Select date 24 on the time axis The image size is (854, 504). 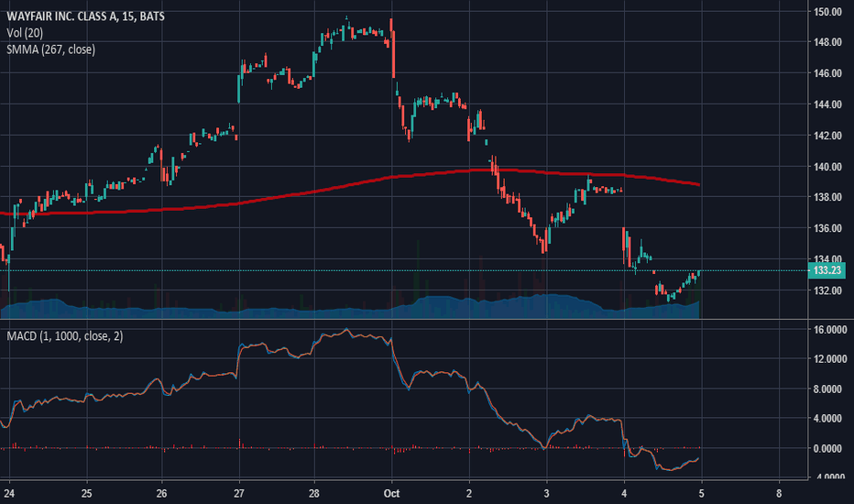9,493
